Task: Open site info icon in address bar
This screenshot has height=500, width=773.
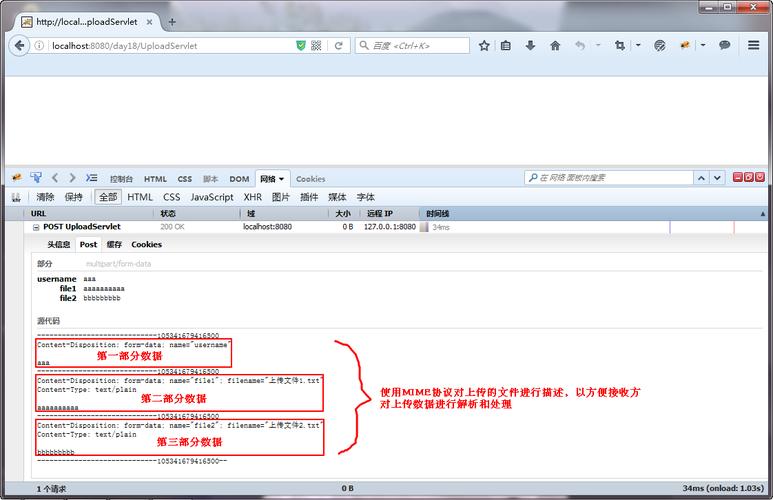Action: pyautogui.click(x=39, y=46)
